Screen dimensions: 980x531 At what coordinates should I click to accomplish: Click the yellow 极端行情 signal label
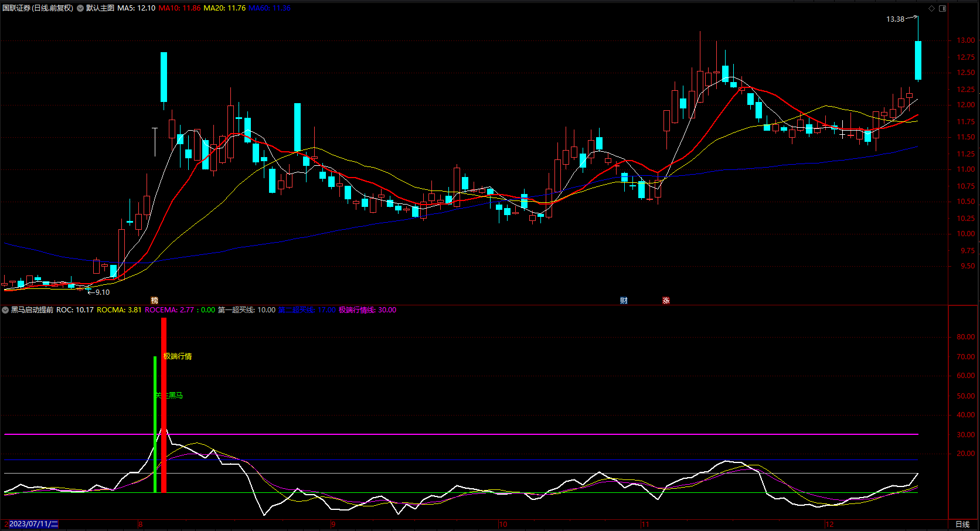click(178, 356)
